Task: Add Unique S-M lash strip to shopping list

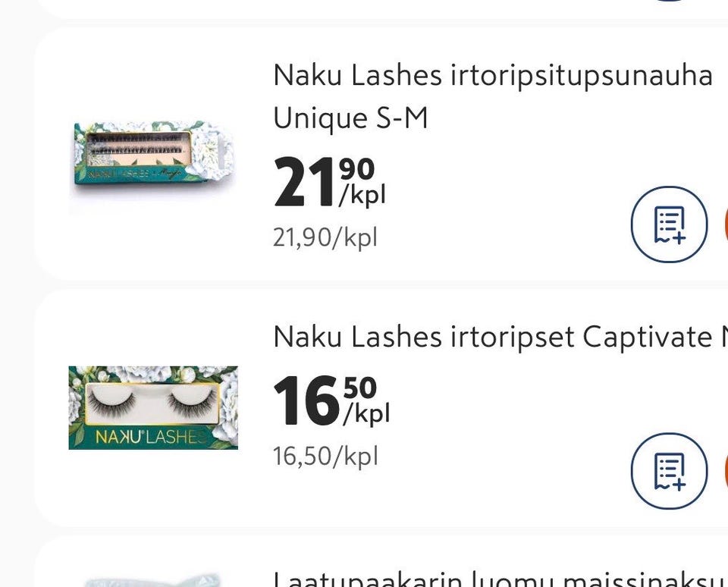Action: click(x=669, y=224)
